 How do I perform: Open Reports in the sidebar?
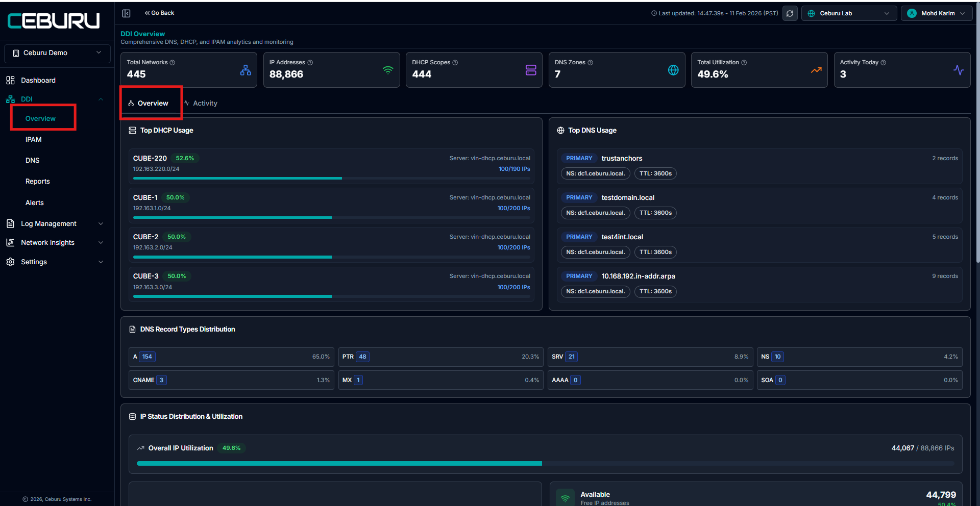[38, 182]
